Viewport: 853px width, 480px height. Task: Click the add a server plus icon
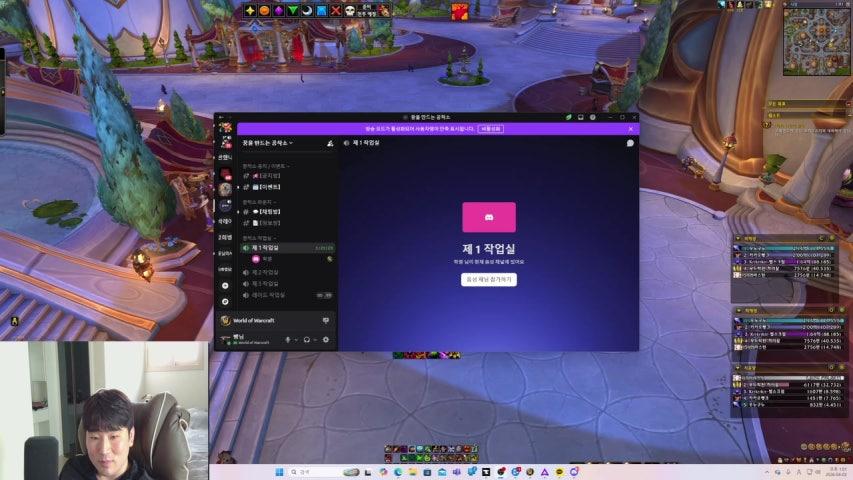[x=225, y=286]
